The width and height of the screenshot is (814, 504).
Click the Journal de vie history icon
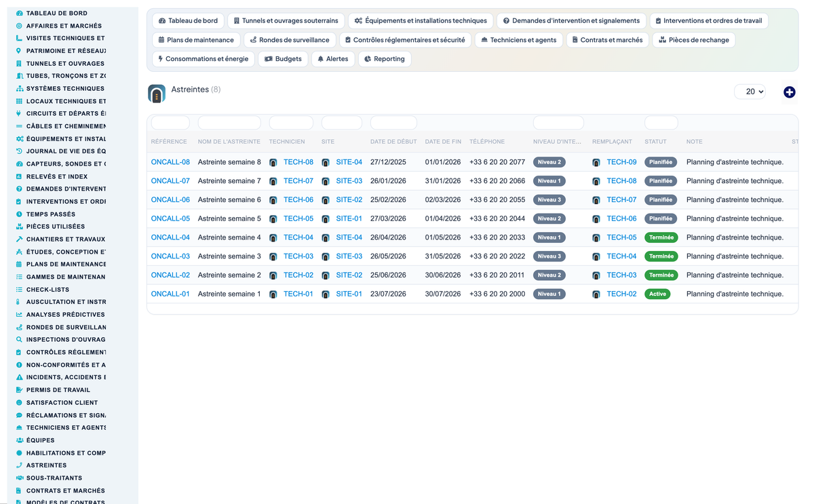19,151
